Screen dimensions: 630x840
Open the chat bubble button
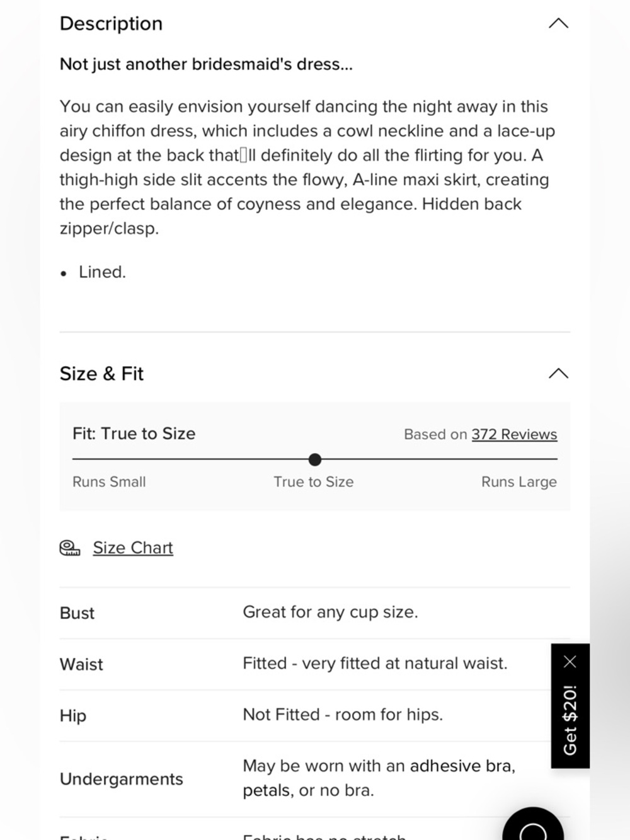pos(533,827)
